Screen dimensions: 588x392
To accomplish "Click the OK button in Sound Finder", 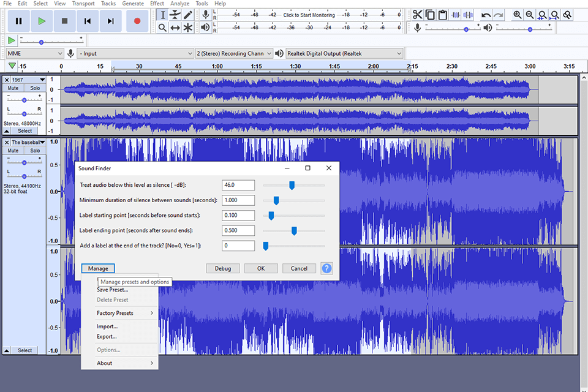I will [261, 268].
